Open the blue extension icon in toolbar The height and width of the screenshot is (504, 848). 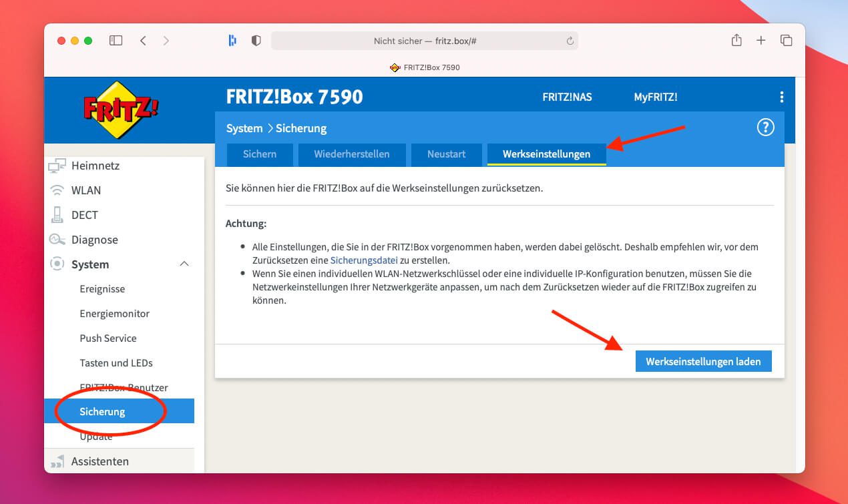232,41
